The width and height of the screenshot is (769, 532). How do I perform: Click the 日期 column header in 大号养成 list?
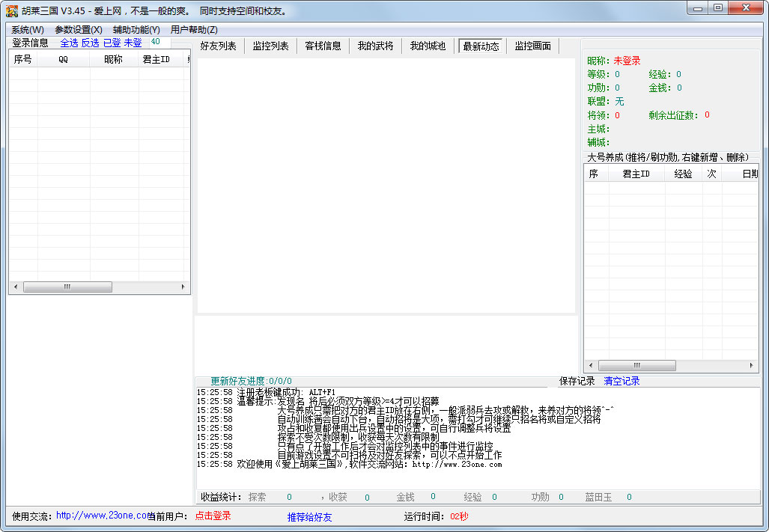pyautogui.click(x=740, y=174)
